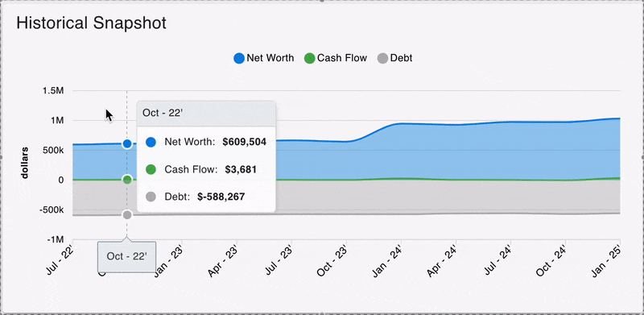Click the Oct - 22' crosshair label on x-axis

coord(126,257)
